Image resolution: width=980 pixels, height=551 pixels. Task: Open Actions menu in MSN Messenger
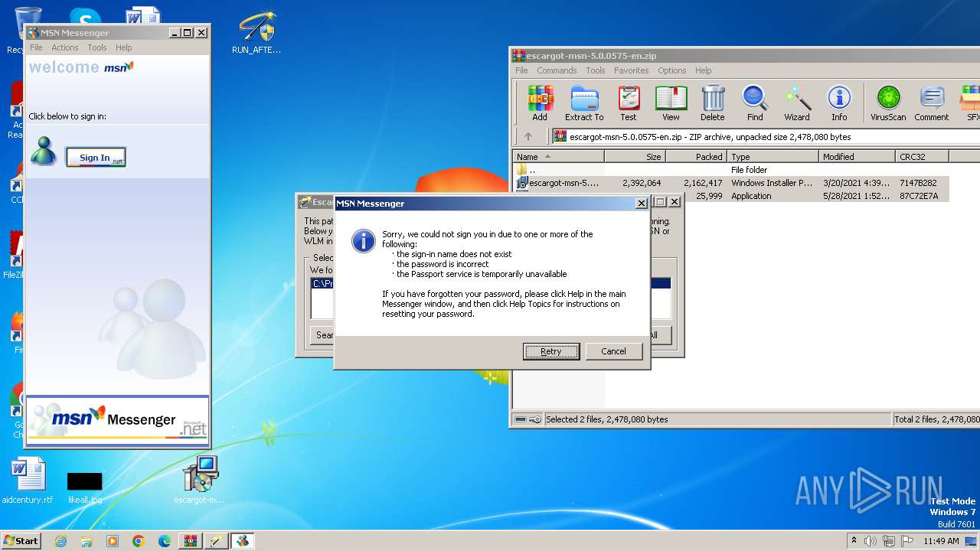[65, 47]
